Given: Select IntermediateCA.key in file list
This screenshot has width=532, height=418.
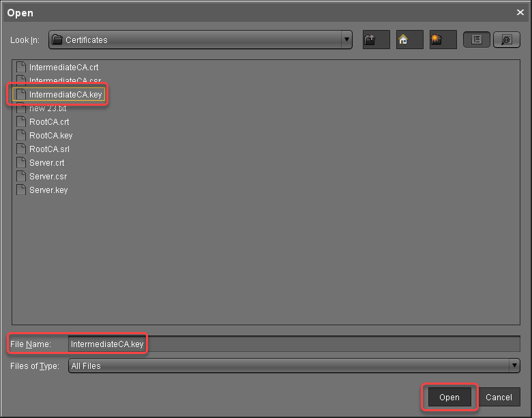Looking at the screenshot, I should pyautogui.click(x=65, y=95).
